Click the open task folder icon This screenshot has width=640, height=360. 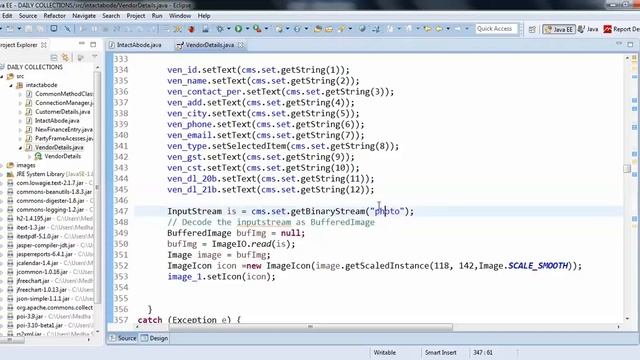[x=329, y=29]
